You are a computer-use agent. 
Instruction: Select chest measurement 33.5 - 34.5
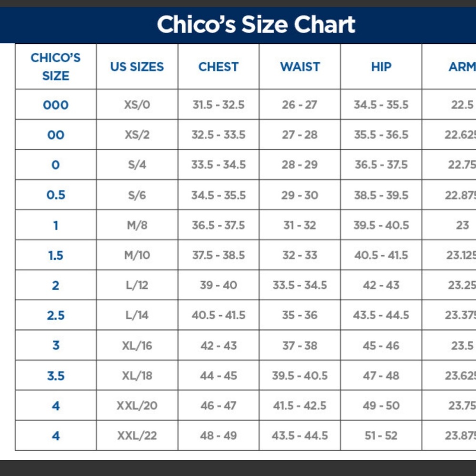click(218, 165)
